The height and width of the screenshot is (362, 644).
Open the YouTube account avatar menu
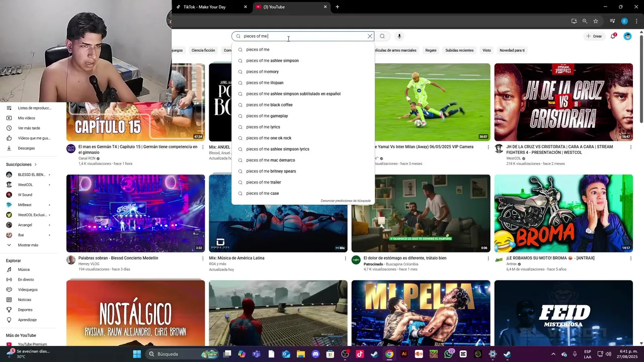pos(627,36)
